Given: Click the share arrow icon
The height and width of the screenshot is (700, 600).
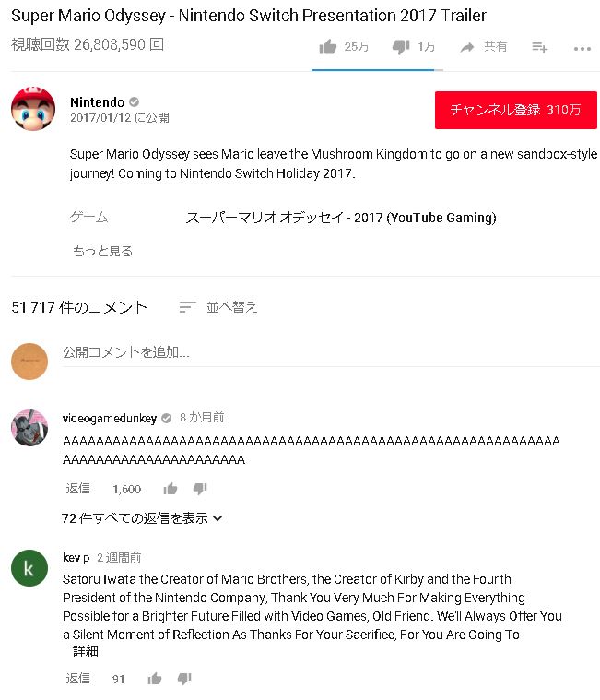Looking at the screenshot, I should coord(466,47).
